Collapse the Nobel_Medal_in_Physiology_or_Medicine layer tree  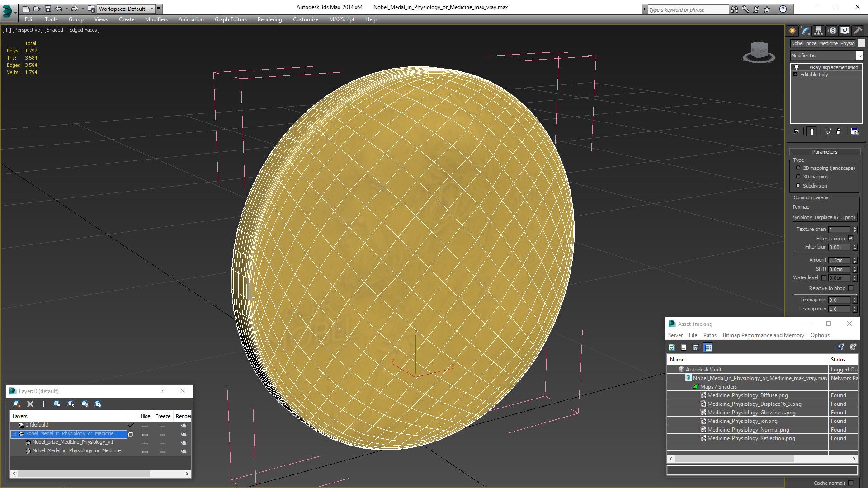coord(14,434)
